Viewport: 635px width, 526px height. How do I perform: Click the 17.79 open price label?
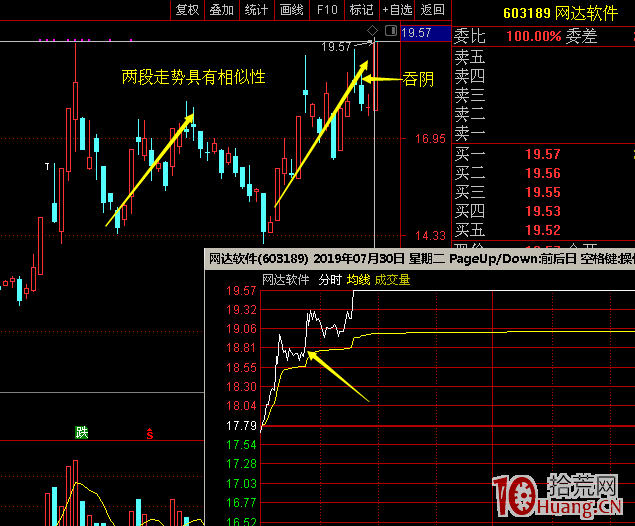click(x=241, y=426)
